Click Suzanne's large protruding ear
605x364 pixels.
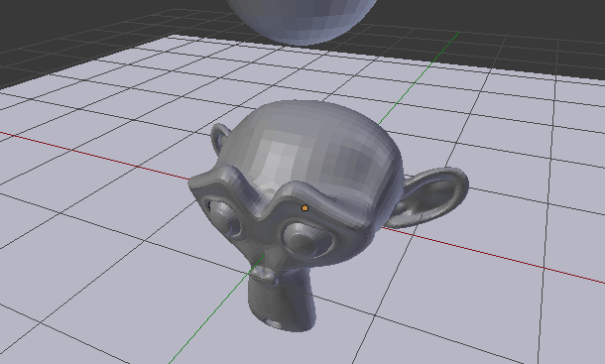(x=429, y=197)
